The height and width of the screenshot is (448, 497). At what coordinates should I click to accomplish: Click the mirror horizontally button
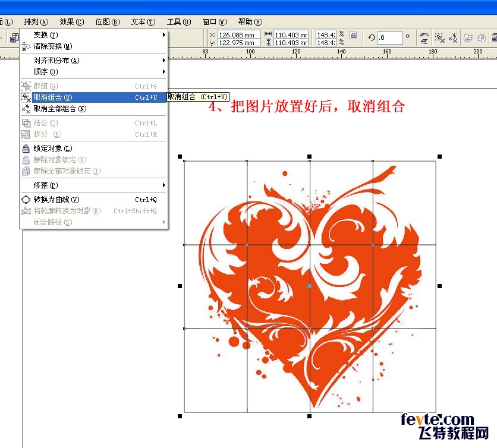(x=424, y=34)
